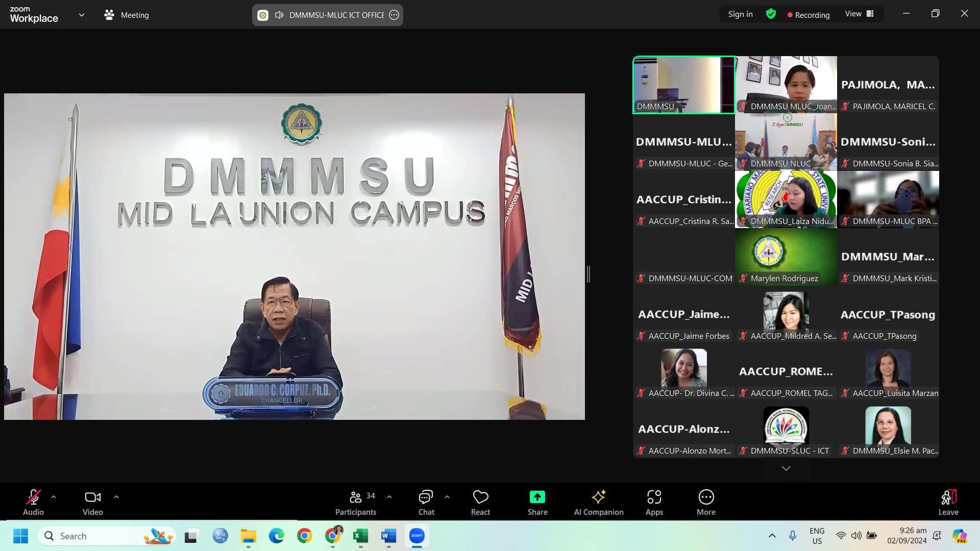Click the tray microphone icon

point(793,536)
